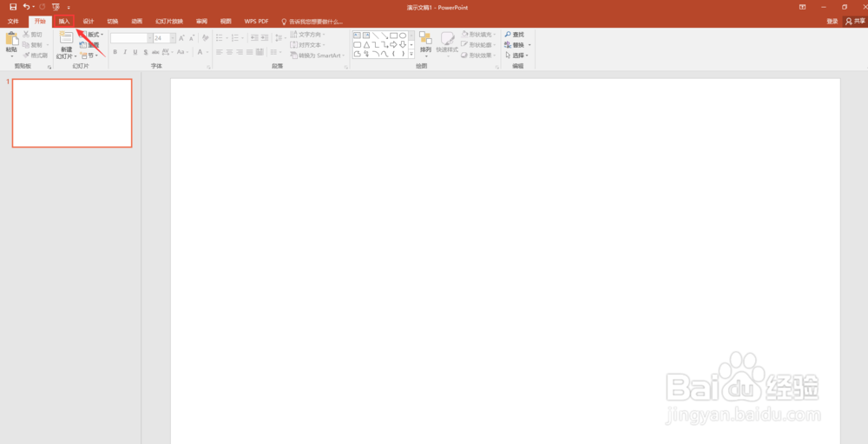Select 格式刷 (Format Painter)
The width and height of the screenshot is (868, 444).
click(36, 55)
